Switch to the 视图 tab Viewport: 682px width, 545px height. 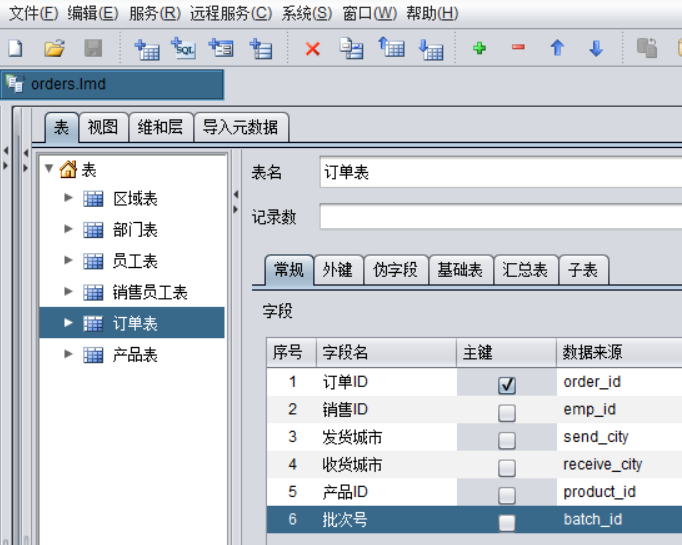click(x=103, y=127)
